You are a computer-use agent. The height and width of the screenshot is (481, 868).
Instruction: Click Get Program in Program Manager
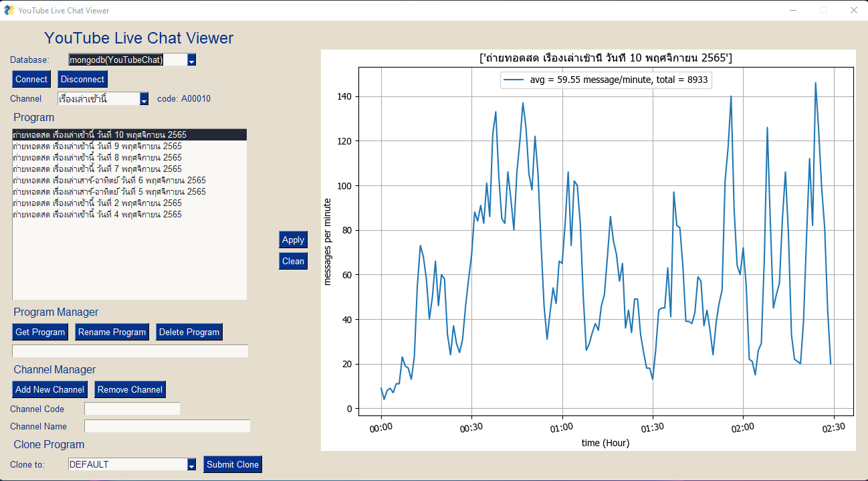click(39, 331)
